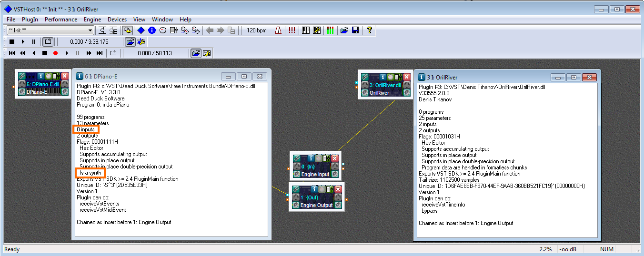Screen dimensions: 644x256
Task: Toggle the loop button in the player toolbar
Action: click(x=48, y=42)
